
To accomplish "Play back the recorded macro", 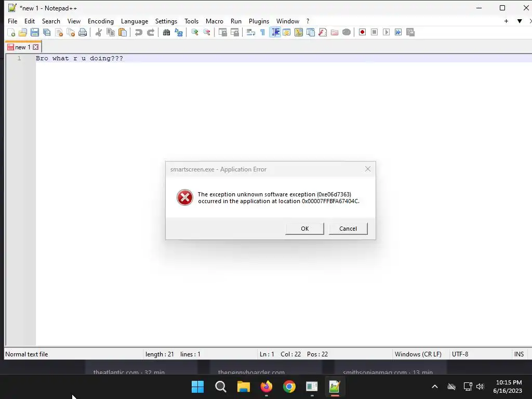I will (x=386, y=32).
